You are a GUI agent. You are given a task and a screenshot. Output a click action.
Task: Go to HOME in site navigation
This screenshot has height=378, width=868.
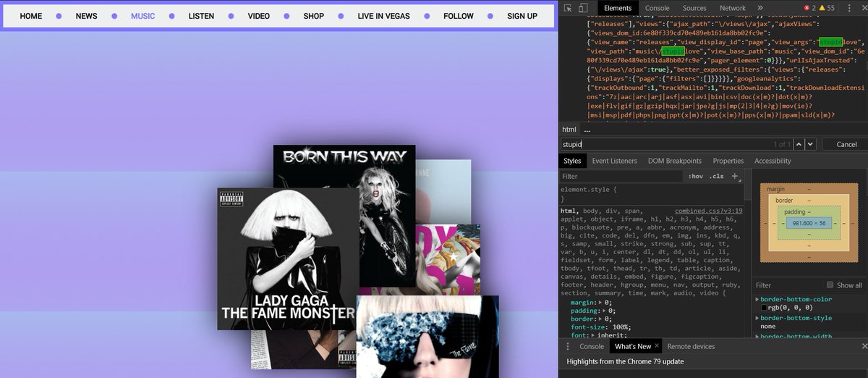coord(31,16)
